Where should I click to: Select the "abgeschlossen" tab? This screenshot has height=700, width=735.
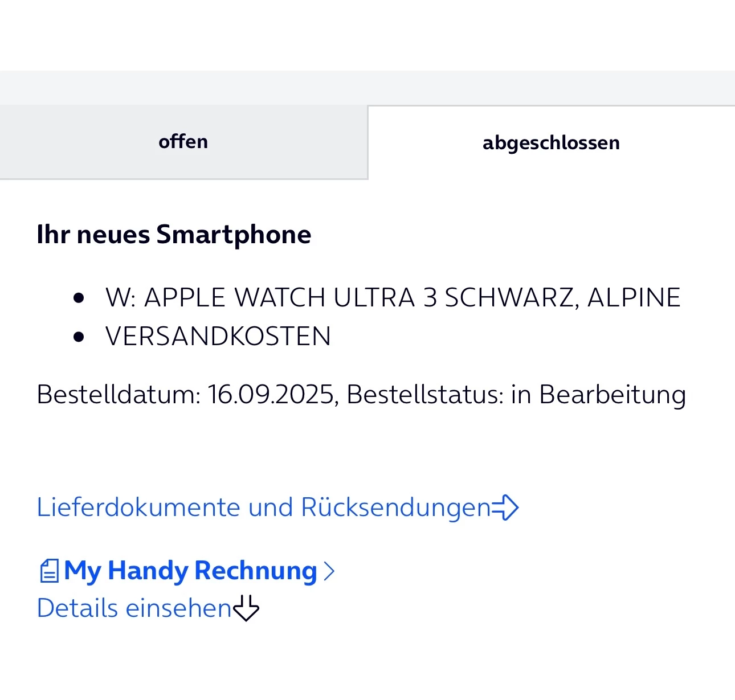[x=551, y=143]
